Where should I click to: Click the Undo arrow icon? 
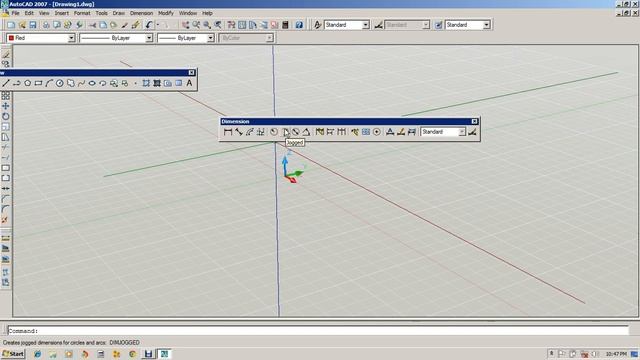149,25
